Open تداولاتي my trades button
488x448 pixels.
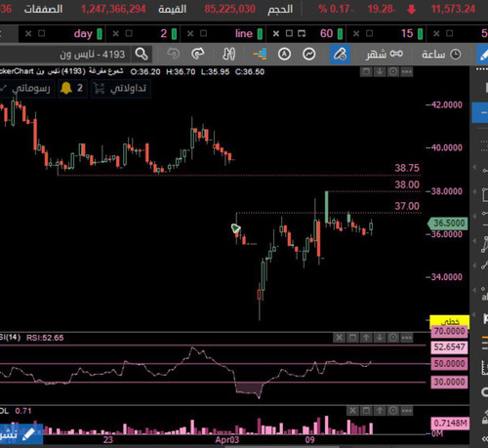tap(120, 89)
